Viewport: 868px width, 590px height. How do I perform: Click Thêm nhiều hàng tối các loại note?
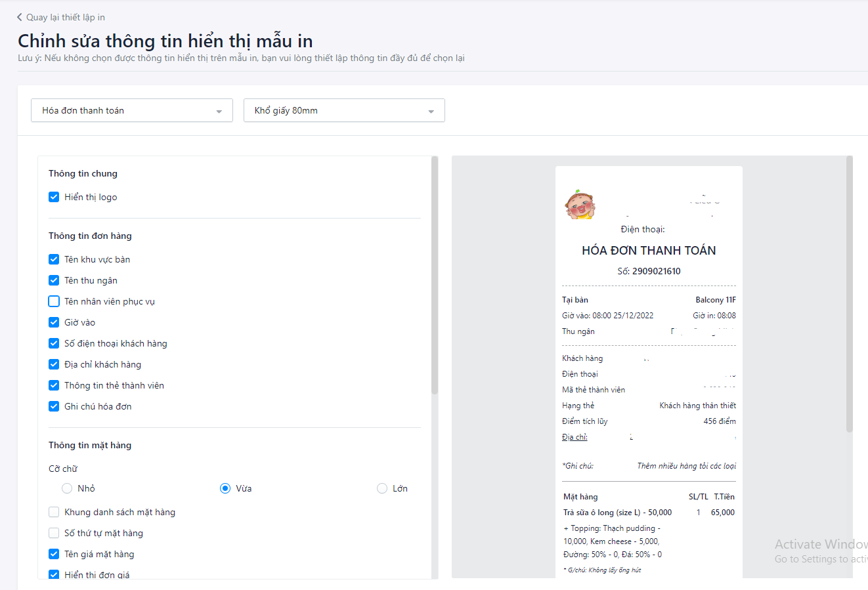(x=686, y=466)
